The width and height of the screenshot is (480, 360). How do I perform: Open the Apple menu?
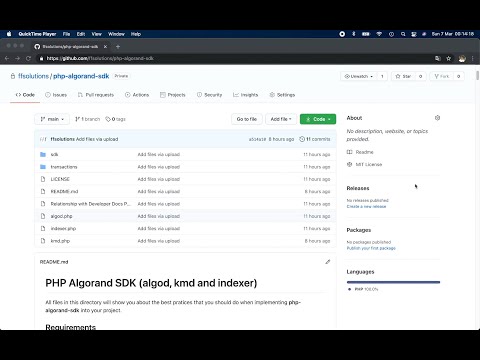tap(9, 34)
